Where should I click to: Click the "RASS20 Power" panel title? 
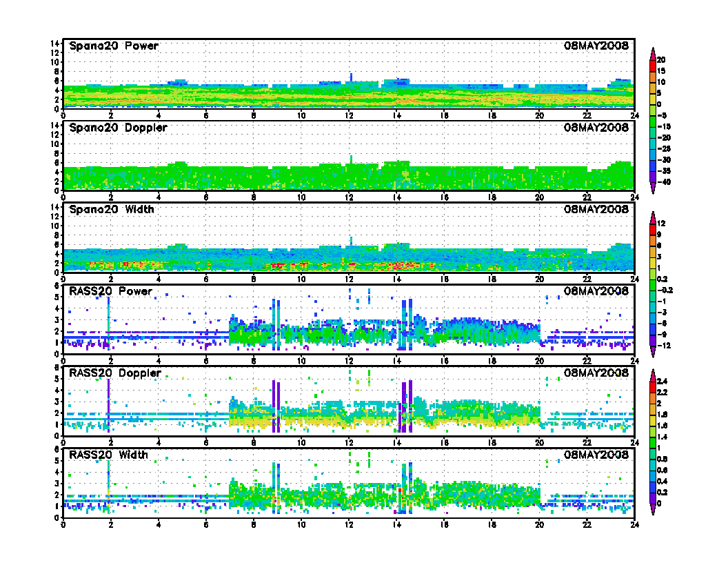[110, 291]
